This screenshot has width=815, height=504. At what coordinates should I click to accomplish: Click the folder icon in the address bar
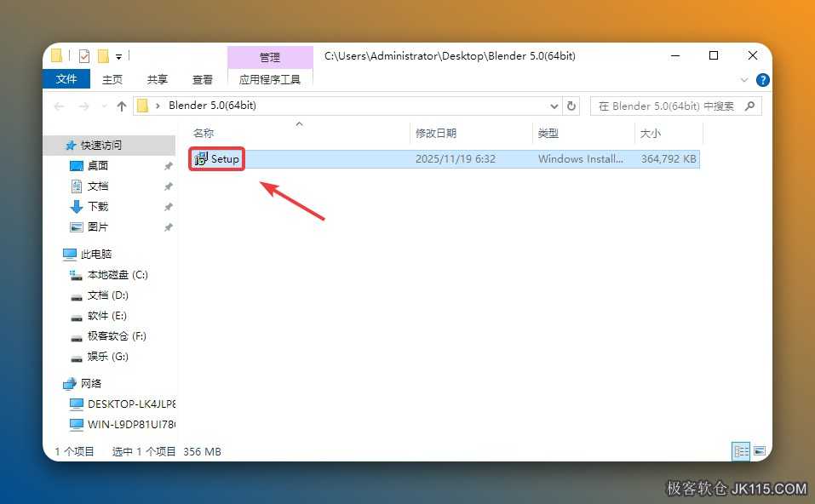(x=142, y=106)
